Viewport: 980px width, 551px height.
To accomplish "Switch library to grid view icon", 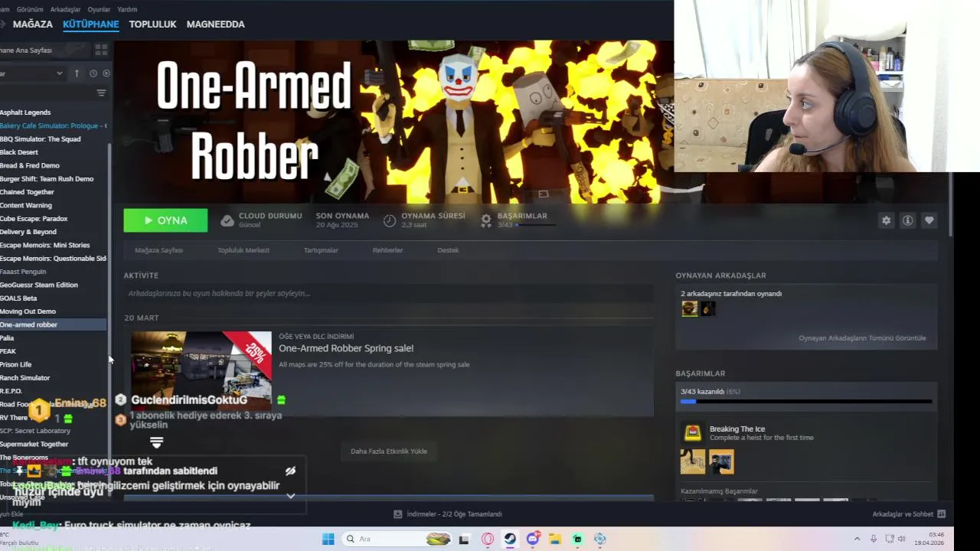I will pyautogui.click(x=101, y=50).
